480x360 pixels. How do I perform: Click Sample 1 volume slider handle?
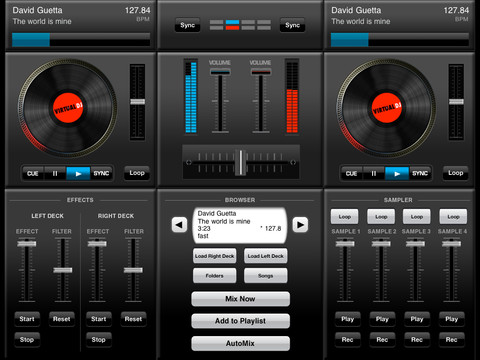pyautogui.click(x=345, y=244)
